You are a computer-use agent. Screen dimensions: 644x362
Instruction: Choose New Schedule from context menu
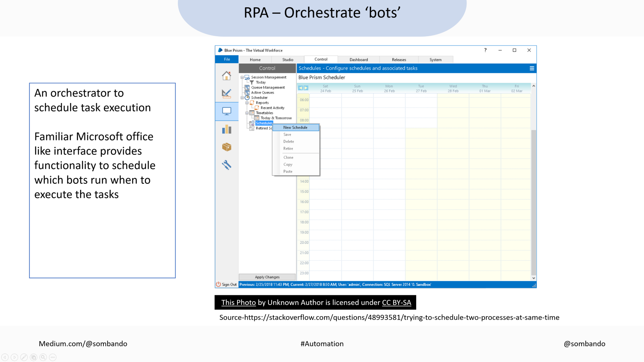tap(295, 128)
